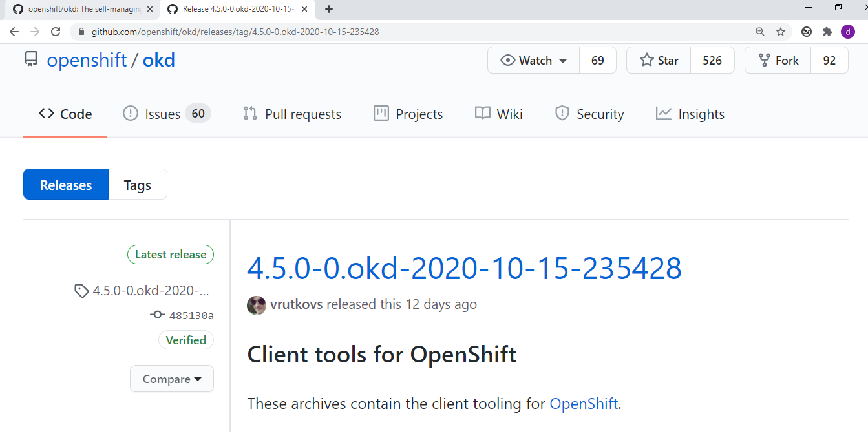This screenshot has width=868, height=438.
Task: Click the tag icon beside 4.5.0-0.okd-2020
Action: (x=81, y=291)
